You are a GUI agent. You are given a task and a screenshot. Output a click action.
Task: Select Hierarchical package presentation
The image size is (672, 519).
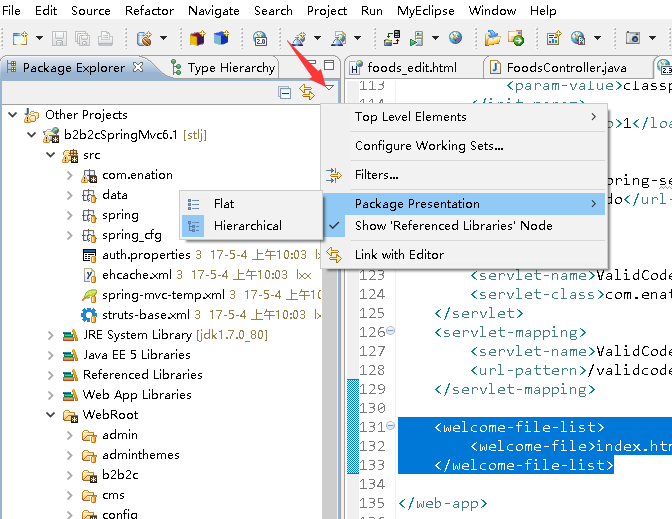click(251, 226)
